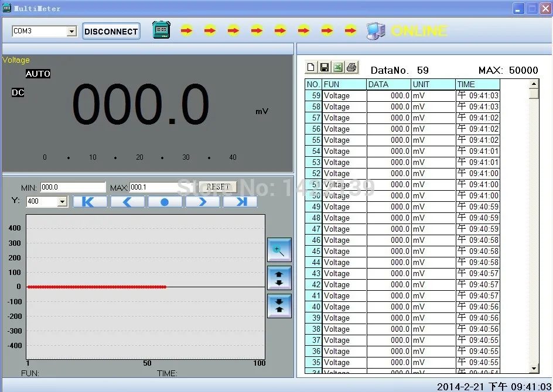Save logged data with floppy disk icon
Screen dimensions: 553x392
325,67
